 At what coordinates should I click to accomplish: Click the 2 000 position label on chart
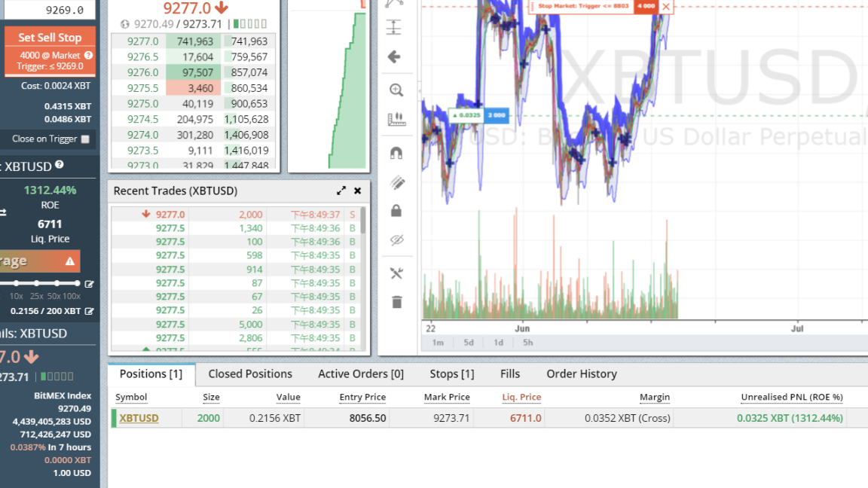tap(496, 116)
